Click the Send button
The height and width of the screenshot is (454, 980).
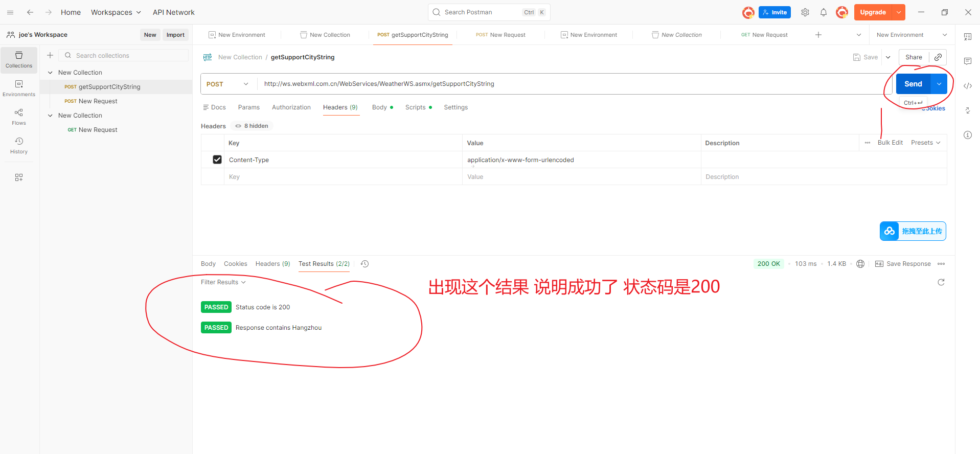tap(913, 84)
